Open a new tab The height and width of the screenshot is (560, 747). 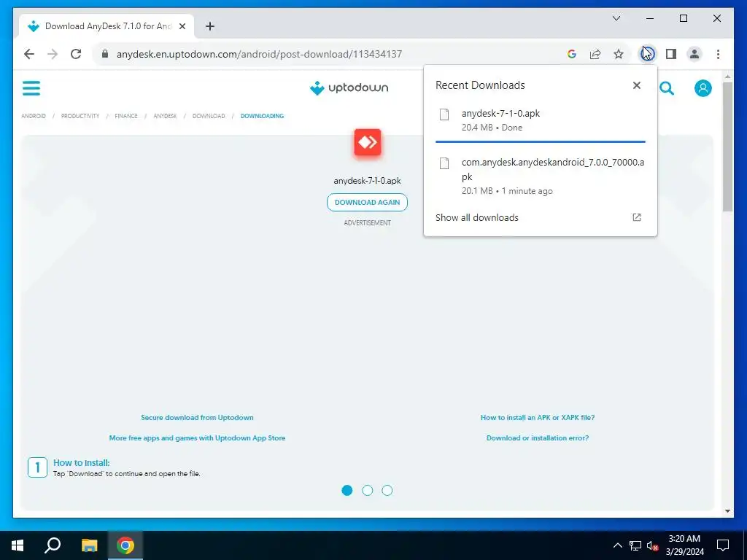tap(209, 26)
